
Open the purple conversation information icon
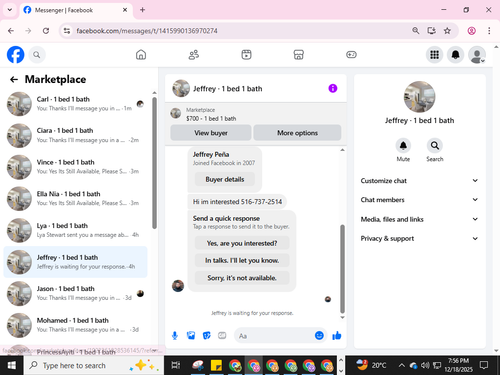point(333,88)
